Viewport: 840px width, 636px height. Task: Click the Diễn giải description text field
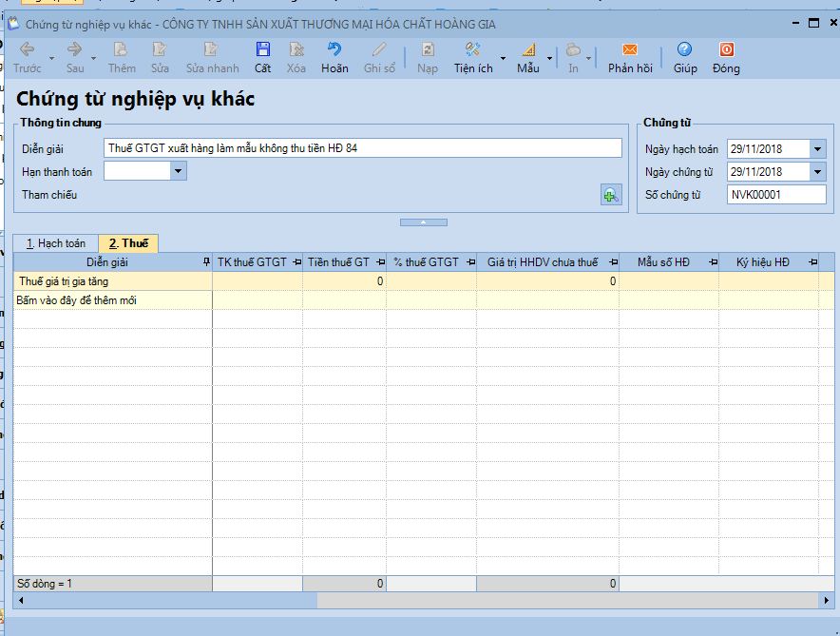[363, 148]
